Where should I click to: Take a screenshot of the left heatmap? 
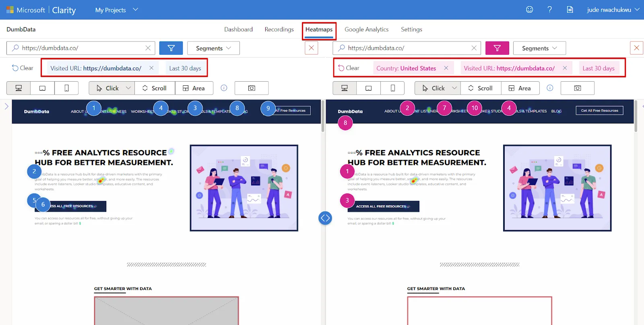pyautogui.click(x=252, y=88)
